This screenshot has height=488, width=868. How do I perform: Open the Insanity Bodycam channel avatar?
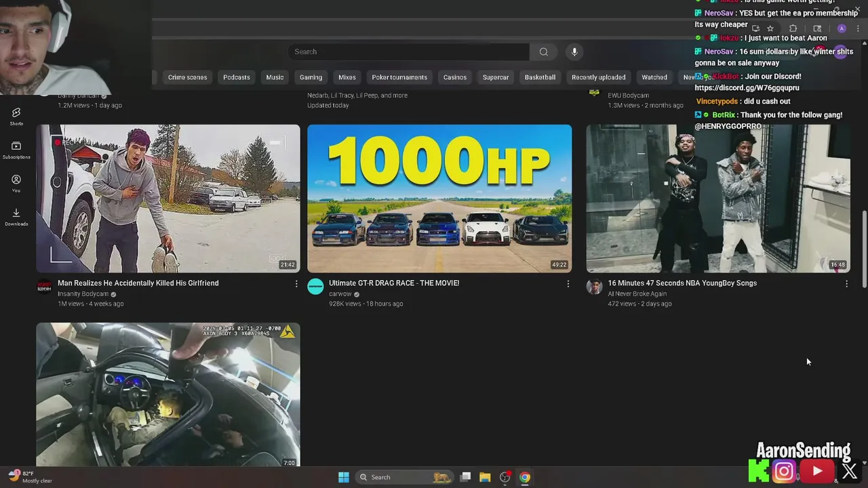tap(44, 287)
